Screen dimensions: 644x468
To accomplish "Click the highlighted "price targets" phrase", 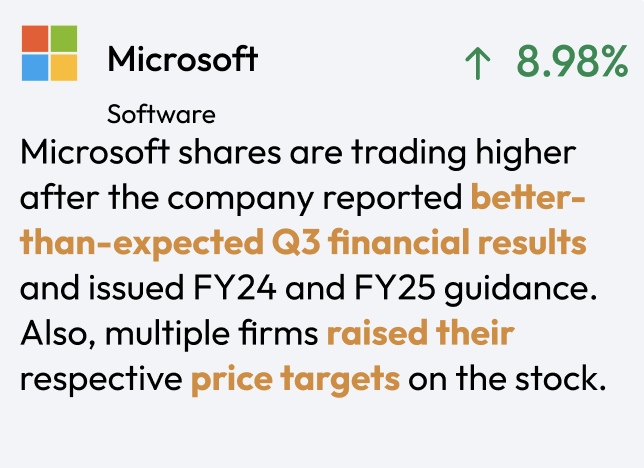I will tap(296, 379).
